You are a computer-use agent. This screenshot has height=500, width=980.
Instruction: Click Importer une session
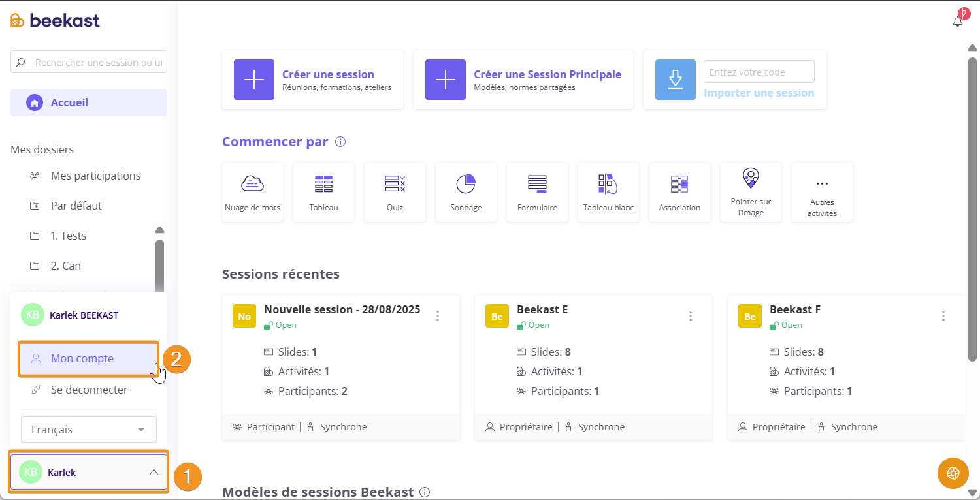tap(759, 93)
